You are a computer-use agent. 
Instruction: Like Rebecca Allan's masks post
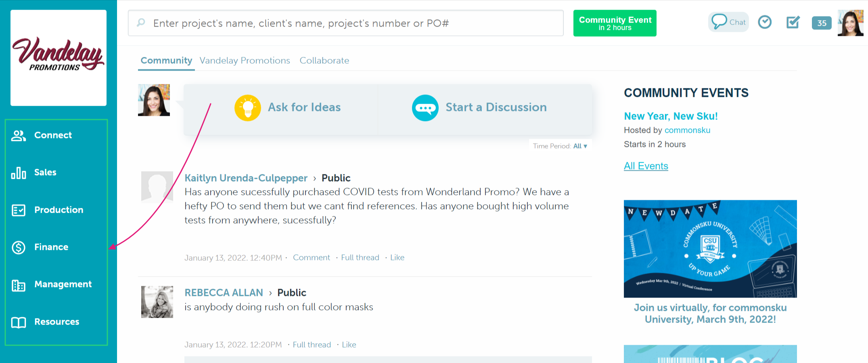349,345
